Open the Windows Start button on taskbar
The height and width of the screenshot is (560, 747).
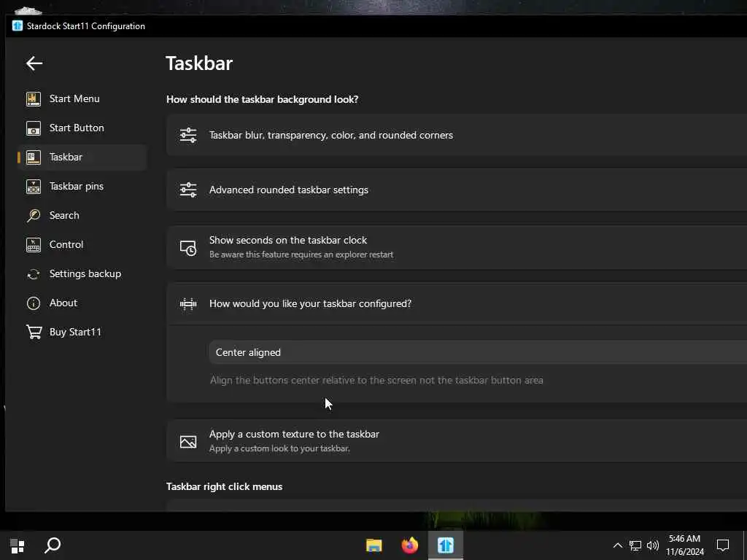pos(18,545)
